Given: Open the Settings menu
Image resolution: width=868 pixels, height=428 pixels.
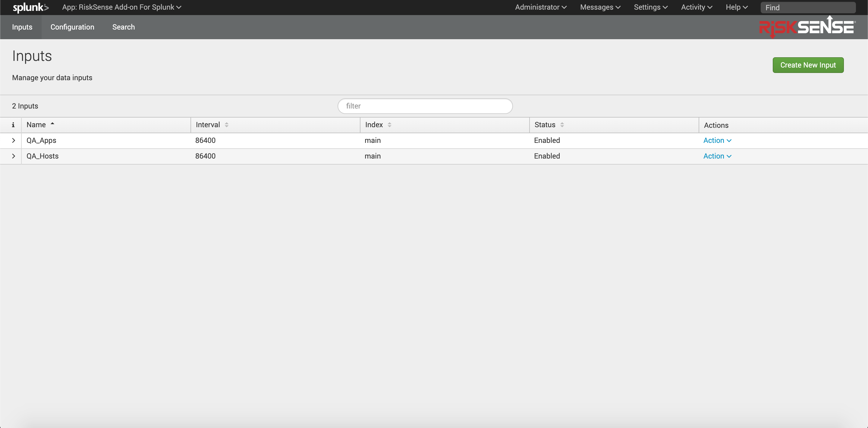Looking at the screenshot, I should [651, 8].
